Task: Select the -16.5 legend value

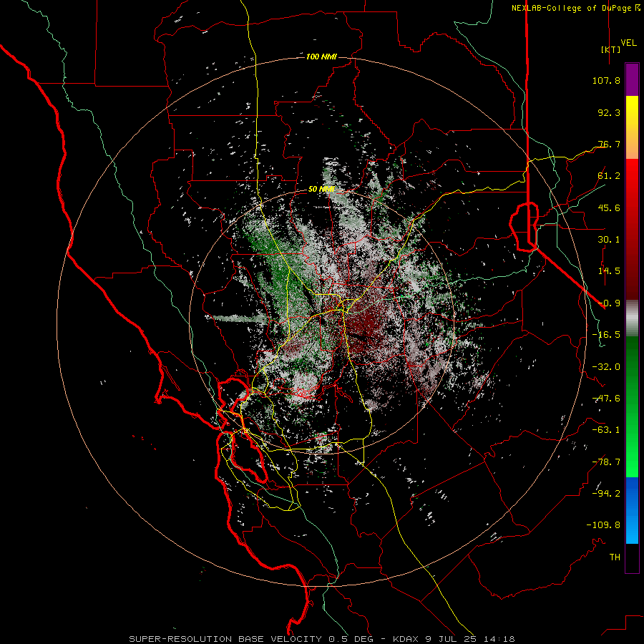Action: coord(606,335)
